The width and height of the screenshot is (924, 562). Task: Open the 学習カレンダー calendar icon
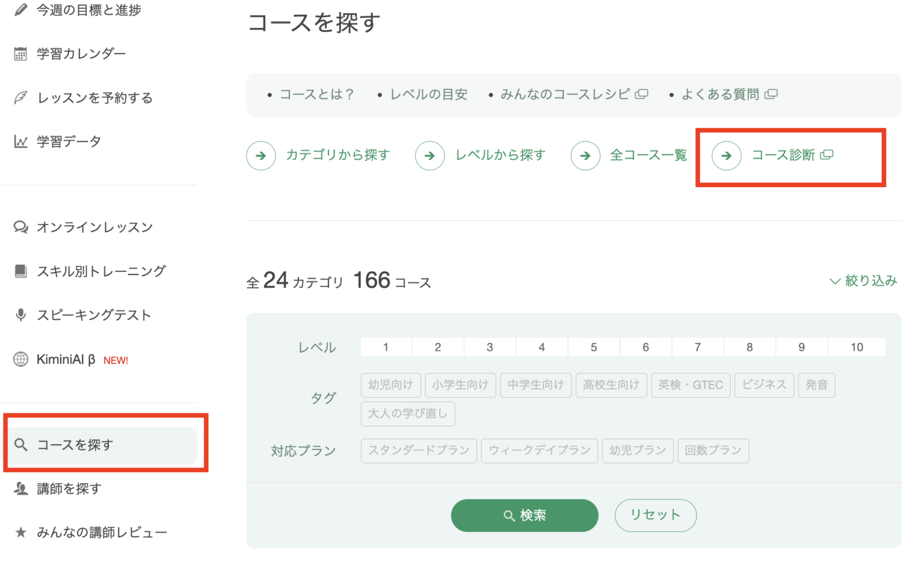[x=20, y=54]
